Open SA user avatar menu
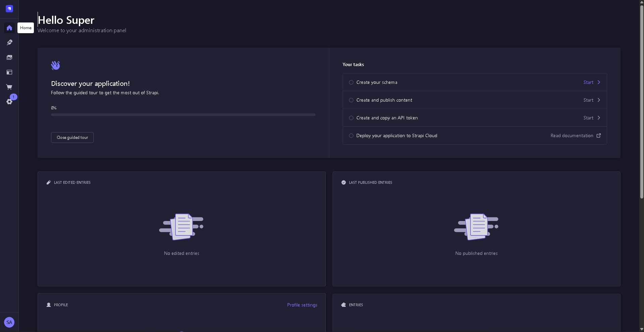 pos(9,322)
